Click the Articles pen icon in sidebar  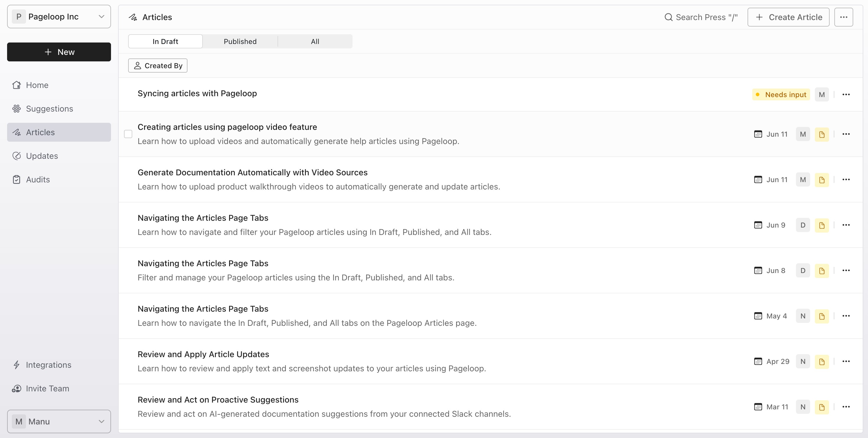pyautogui.click(x=17, y=132)
